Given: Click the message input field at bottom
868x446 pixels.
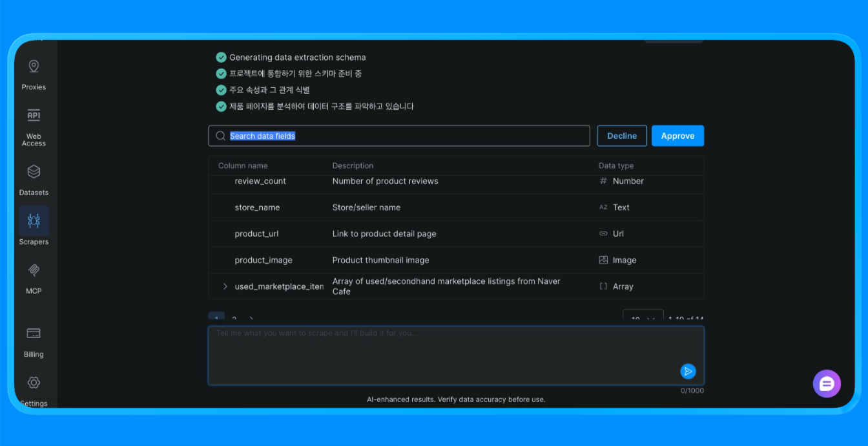Looking at the screenshot, I should click(x=452, y=352).
